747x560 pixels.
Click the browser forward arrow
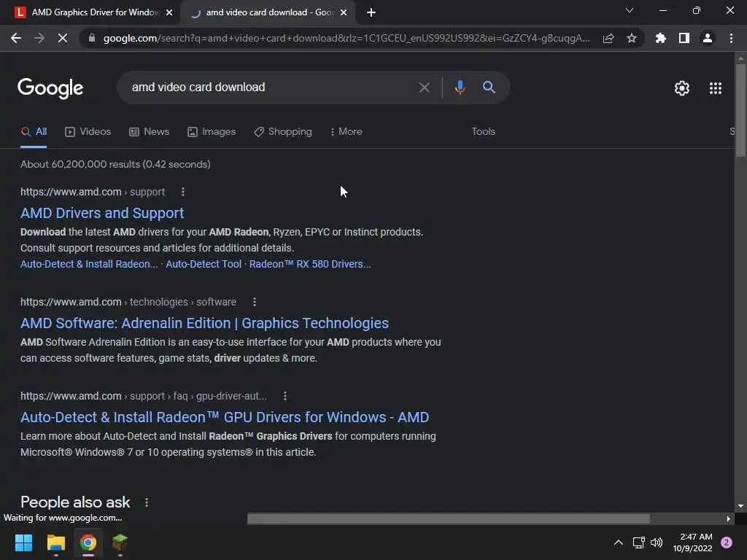click(39, 38)
